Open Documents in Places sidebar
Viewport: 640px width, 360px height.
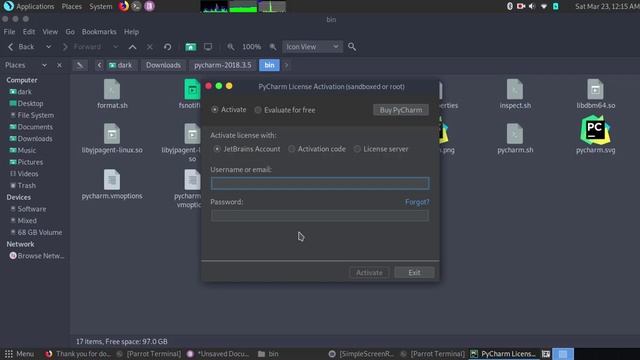point(35,127)
